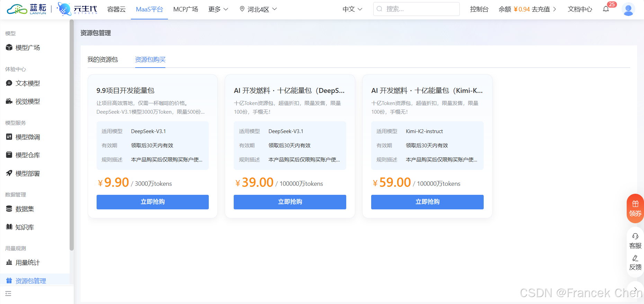Screen dimensions: 644x304
Task: Go to MCP广场 in top navigation
Action: (186, 9)
